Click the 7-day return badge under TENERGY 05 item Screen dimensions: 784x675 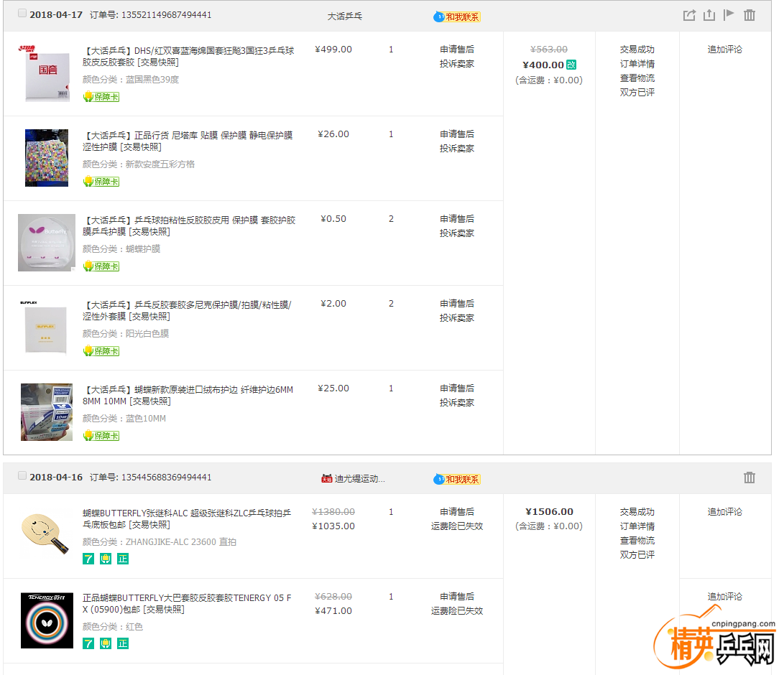pyautogui.click(x=88, y=643)
